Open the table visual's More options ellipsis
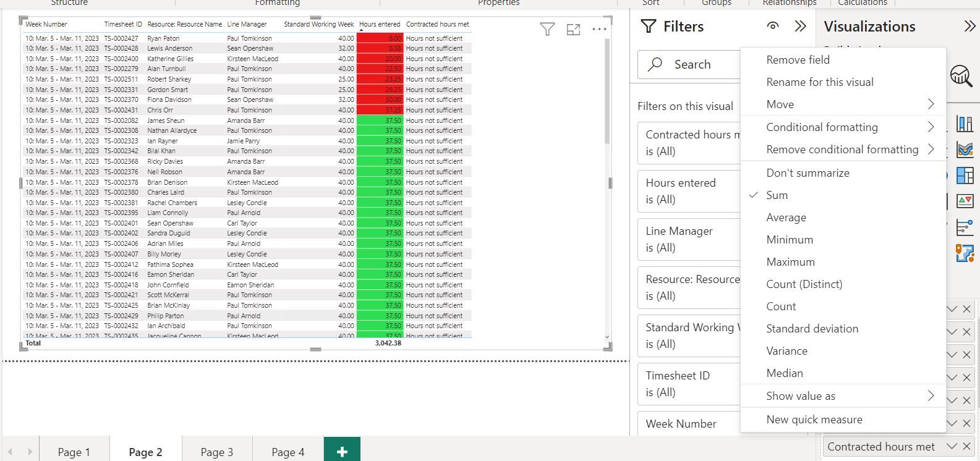Viewport: 980px width, 461px height. tap(599, 29)
